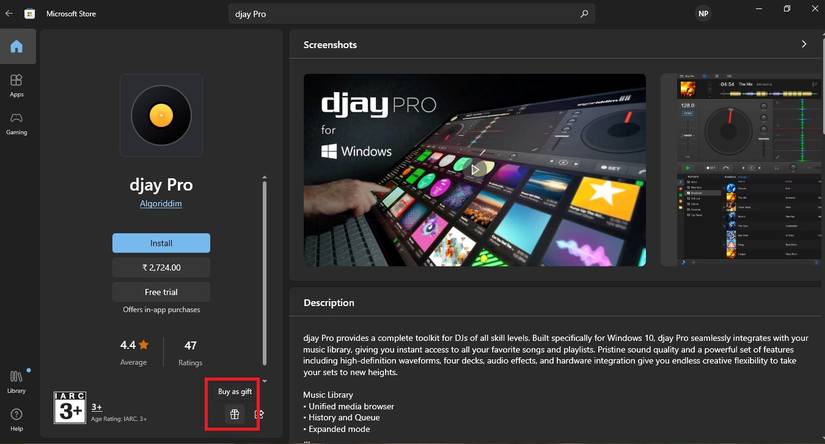825x444 pixels.
Task: Click the IARC 3+ rating badge
Action: (x=70, y=407)
